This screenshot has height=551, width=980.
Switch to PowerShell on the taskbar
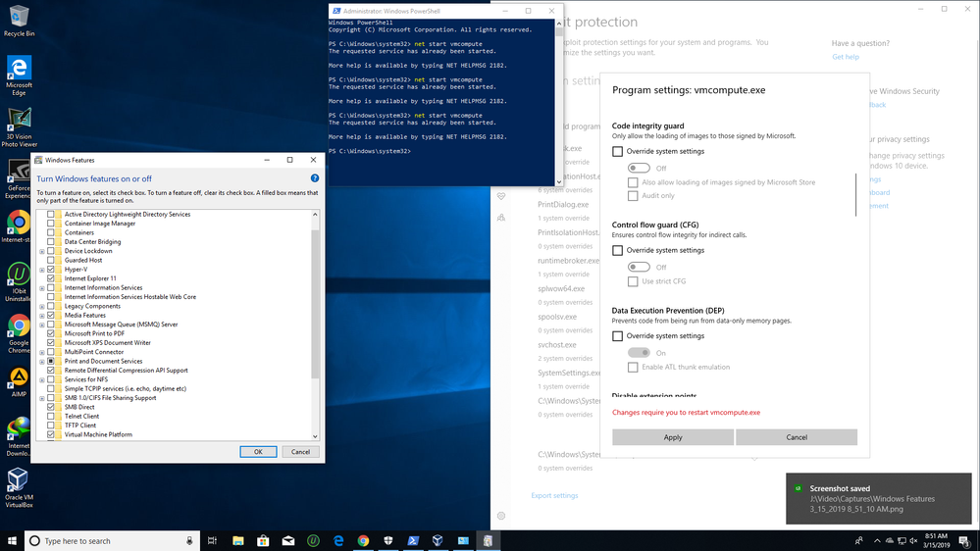413,541
